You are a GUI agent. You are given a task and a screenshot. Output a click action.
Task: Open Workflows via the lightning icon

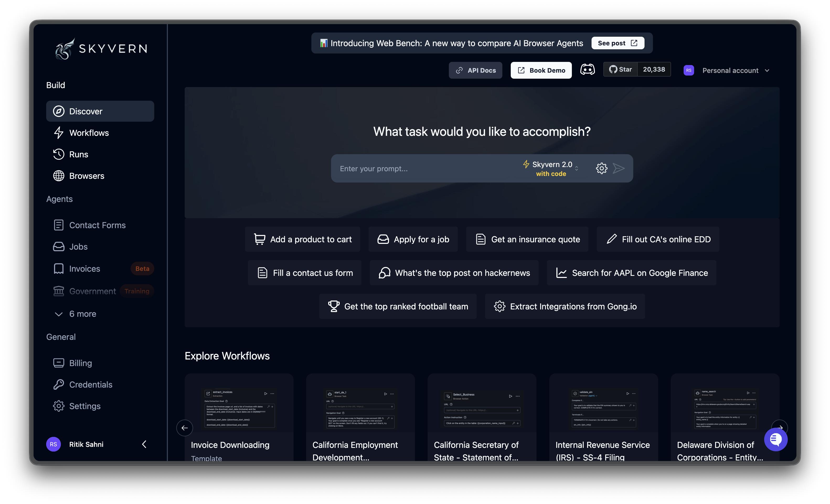(x=59, y=133)
